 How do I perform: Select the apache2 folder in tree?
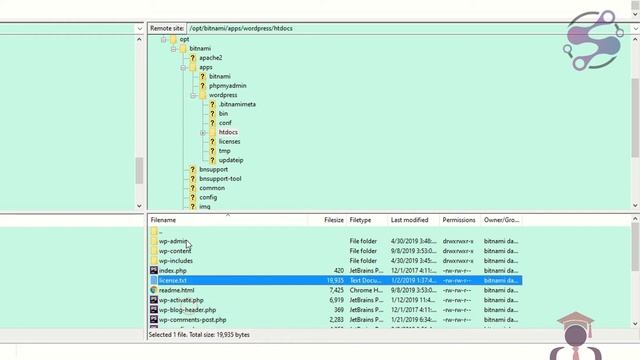pos(211,58)
